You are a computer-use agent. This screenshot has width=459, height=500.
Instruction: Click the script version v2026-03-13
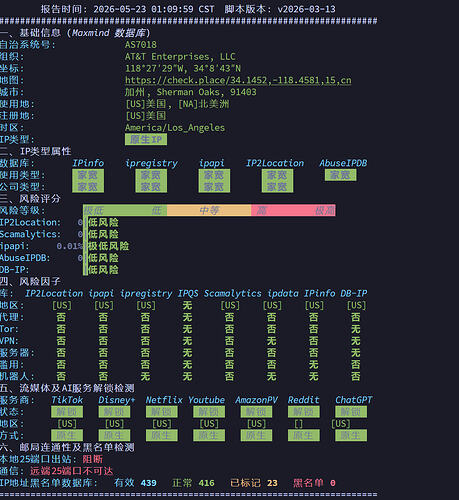tap(306, 9)
